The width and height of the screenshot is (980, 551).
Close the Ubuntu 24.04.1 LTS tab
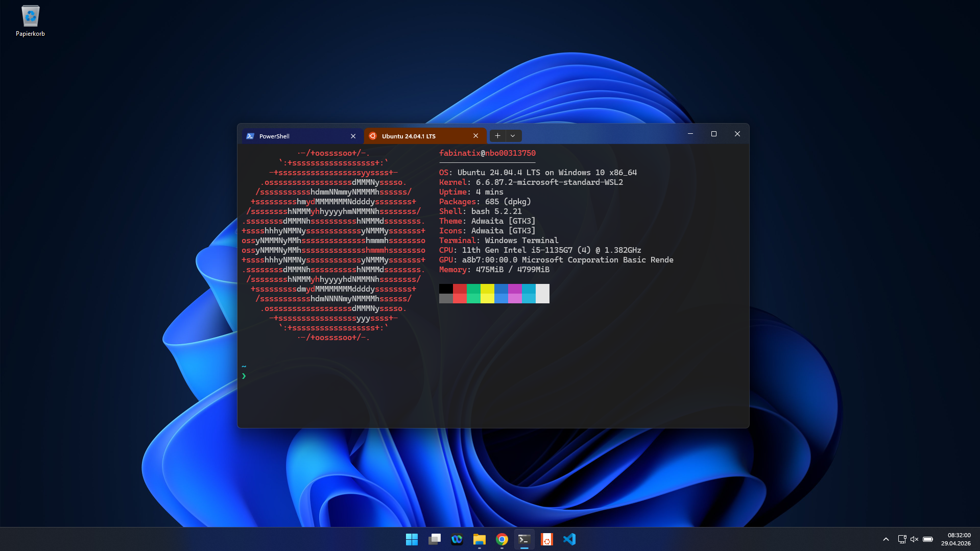[475, 136]
